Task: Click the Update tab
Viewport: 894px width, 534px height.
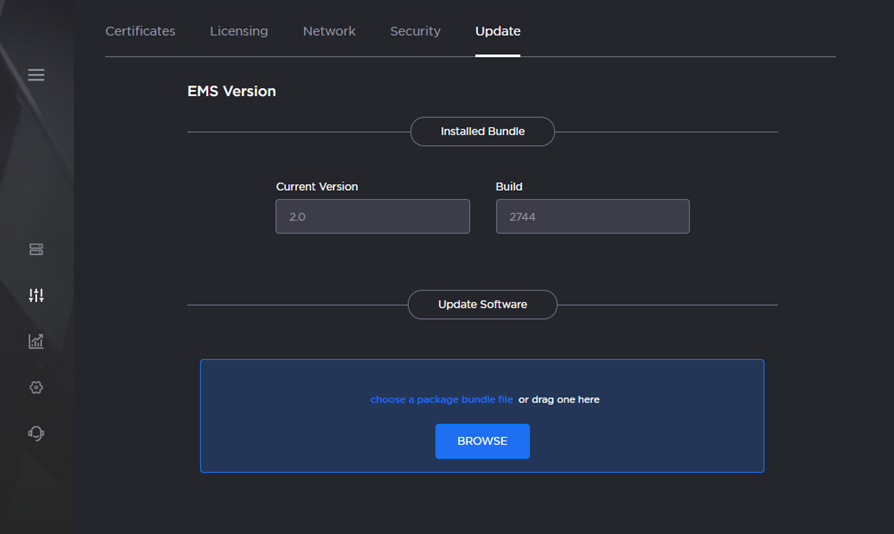Action: 497,31
